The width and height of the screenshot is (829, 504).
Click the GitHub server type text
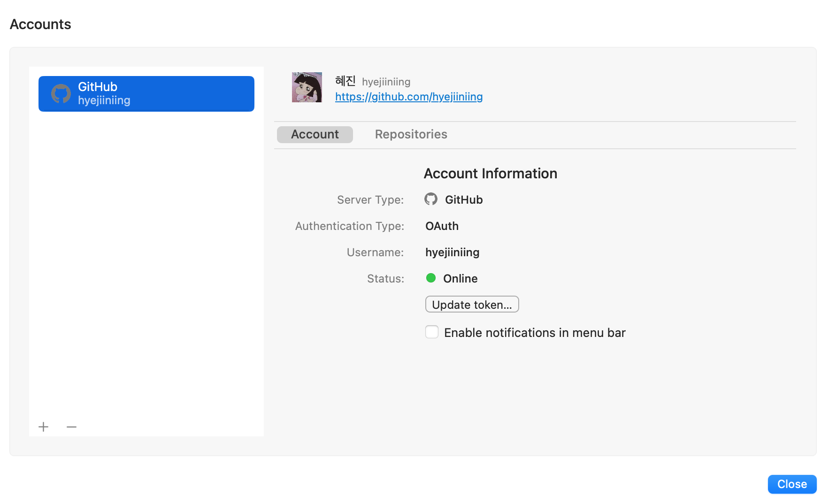pos(464,200)
